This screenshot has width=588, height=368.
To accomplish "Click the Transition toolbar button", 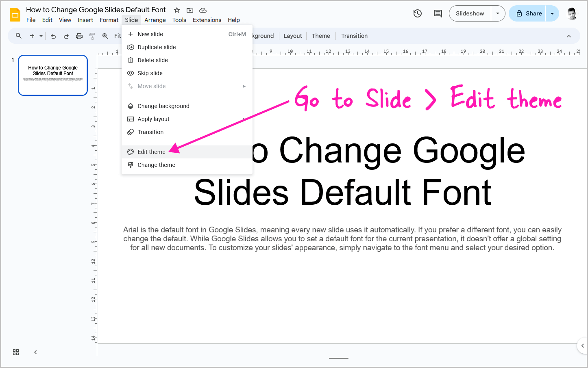I will pos(354,36).
